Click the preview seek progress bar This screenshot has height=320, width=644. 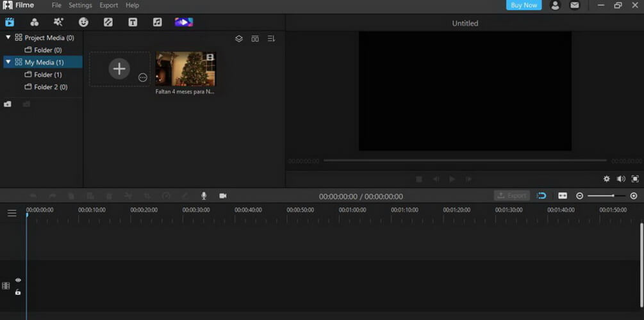(x=465, y=161)
